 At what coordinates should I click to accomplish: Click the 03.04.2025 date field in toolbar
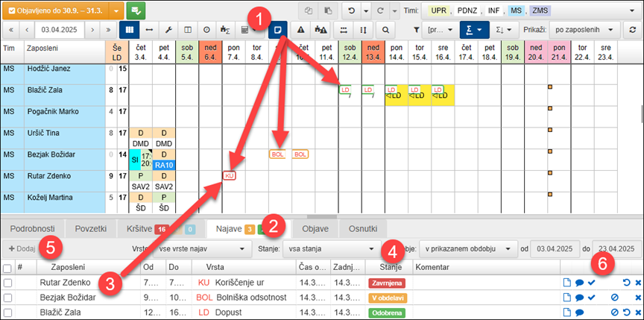(60, 30)
